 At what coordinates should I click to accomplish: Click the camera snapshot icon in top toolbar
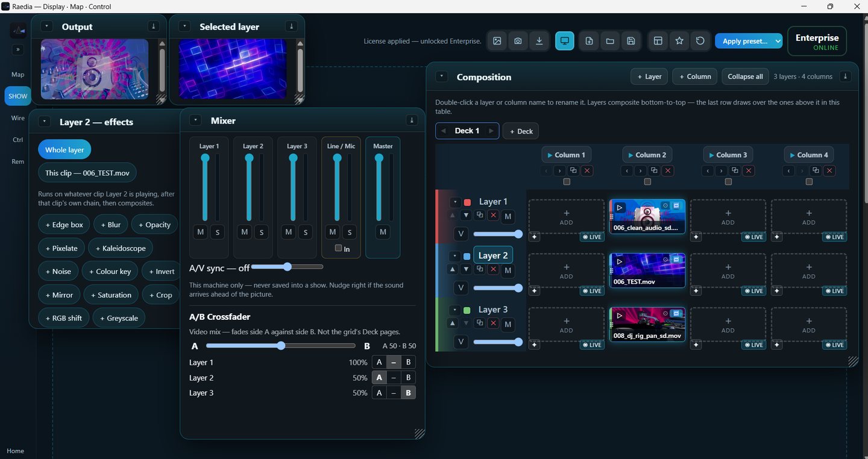click(x=518, y=41)
